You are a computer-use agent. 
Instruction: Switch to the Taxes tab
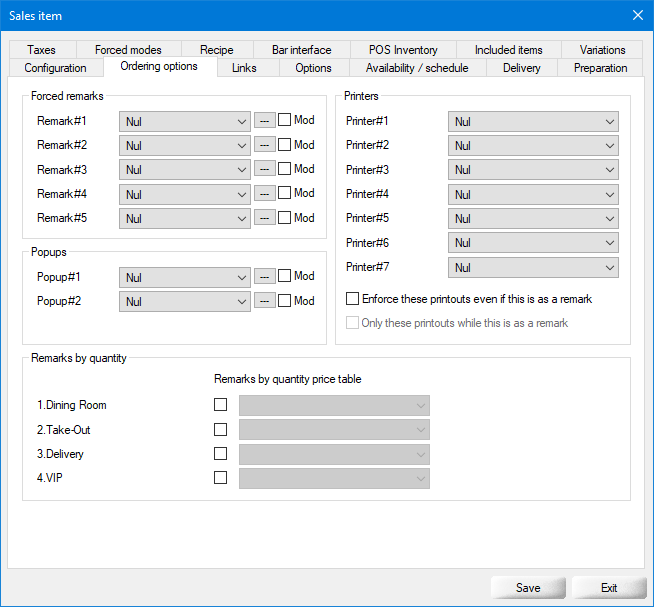[42, 49]
